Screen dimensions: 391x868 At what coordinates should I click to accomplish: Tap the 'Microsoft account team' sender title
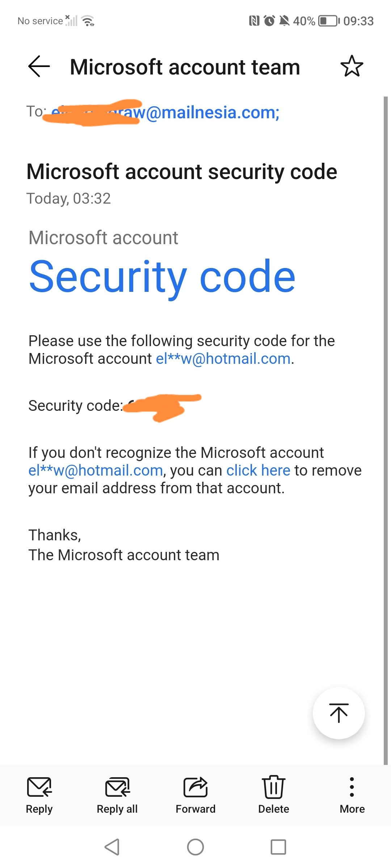185,67
